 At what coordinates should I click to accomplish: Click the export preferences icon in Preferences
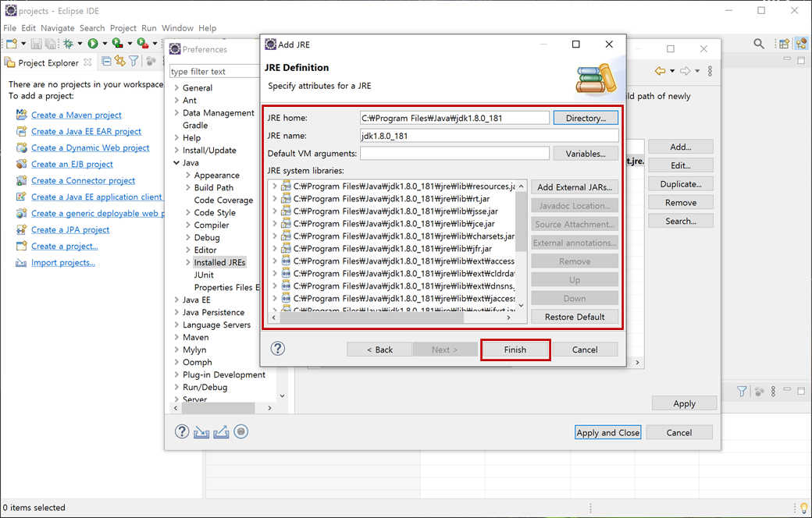pyautogui.click(x=221, y=431)
